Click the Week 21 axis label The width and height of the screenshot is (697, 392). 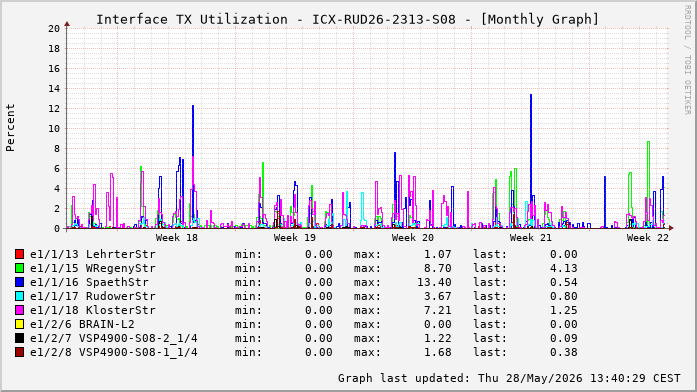pyautogui.click(x=531, y=238)
